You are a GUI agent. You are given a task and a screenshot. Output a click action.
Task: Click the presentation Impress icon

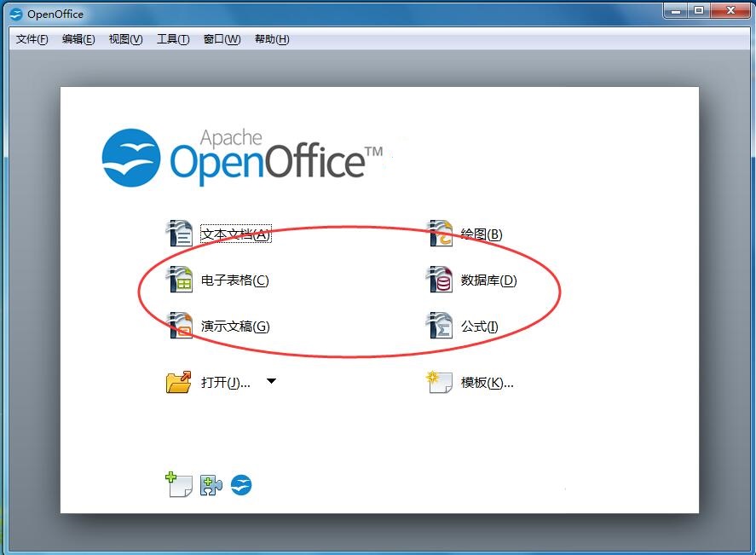click(x=179, y=325)
